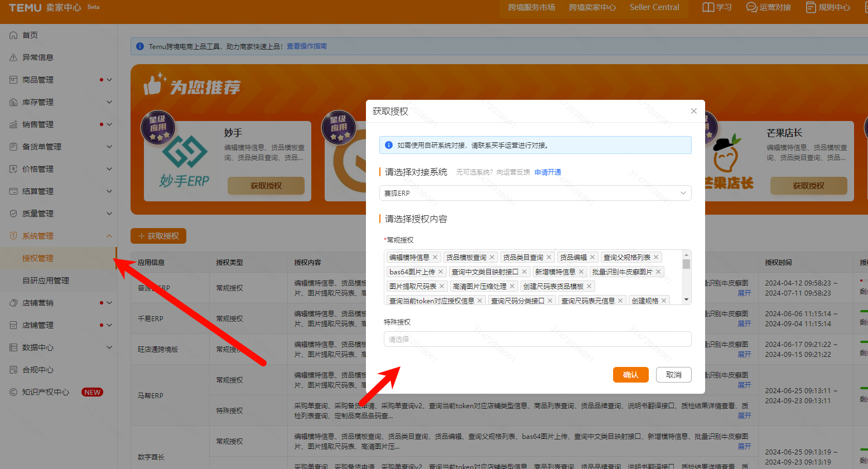Click the 异常信息 warning triangle icon

[13, 57]
